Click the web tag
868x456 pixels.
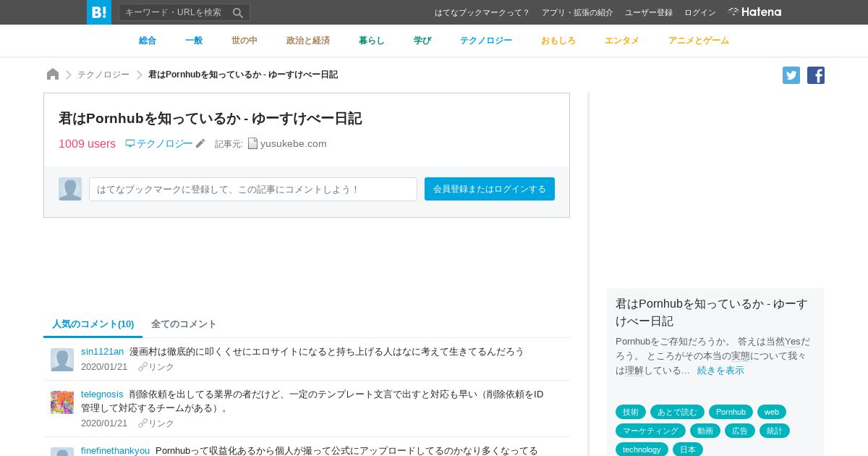tap(772, 412)
